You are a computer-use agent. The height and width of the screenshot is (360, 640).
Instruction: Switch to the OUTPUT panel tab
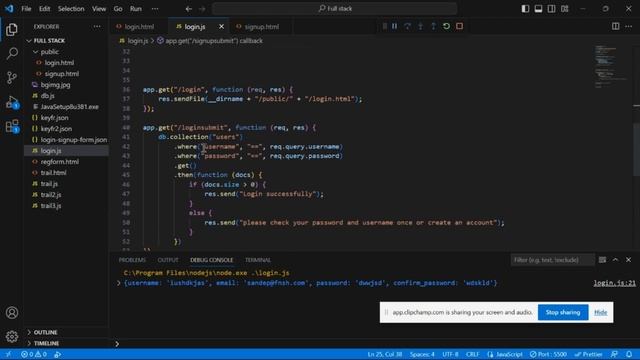pyautogui.click(x=168, y=260)
